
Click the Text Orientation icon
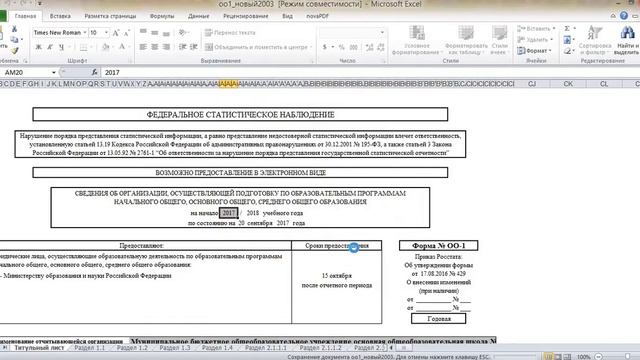[182, 33]
